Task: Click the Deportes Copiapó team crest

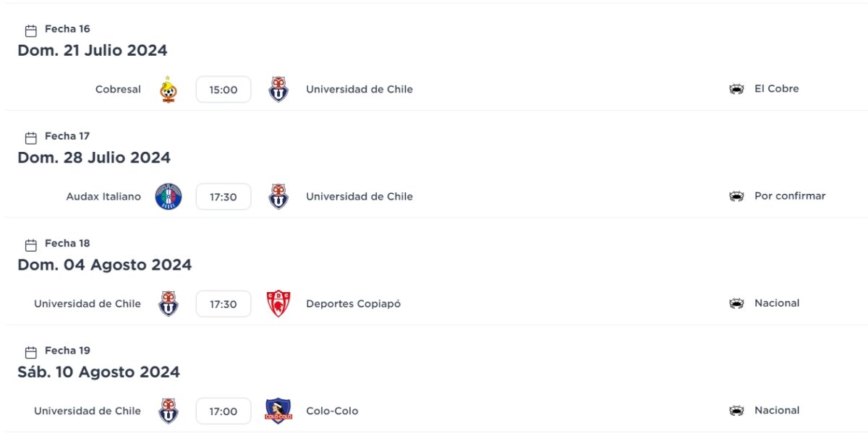Action: click(278, 304)
